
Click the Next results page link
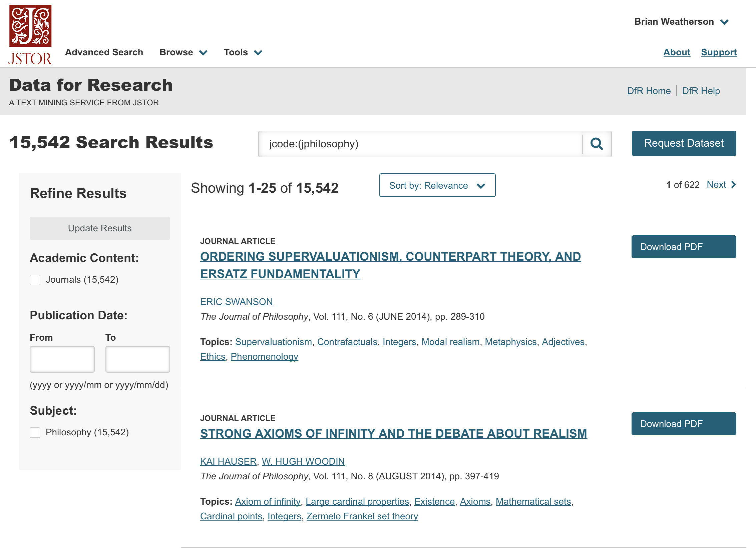pos(716,185)
